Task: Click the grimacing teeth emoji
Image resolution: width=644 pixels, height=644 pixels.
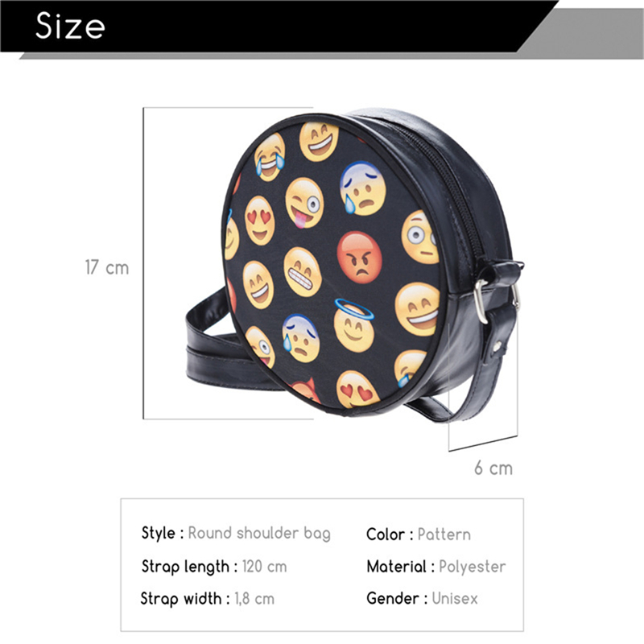Action: click(303, 272)
